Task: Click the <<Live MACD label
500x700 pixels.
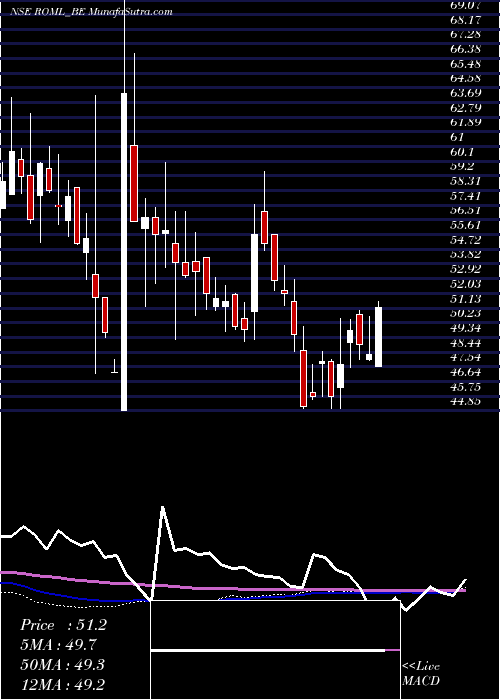Action: tap(421, 673)
